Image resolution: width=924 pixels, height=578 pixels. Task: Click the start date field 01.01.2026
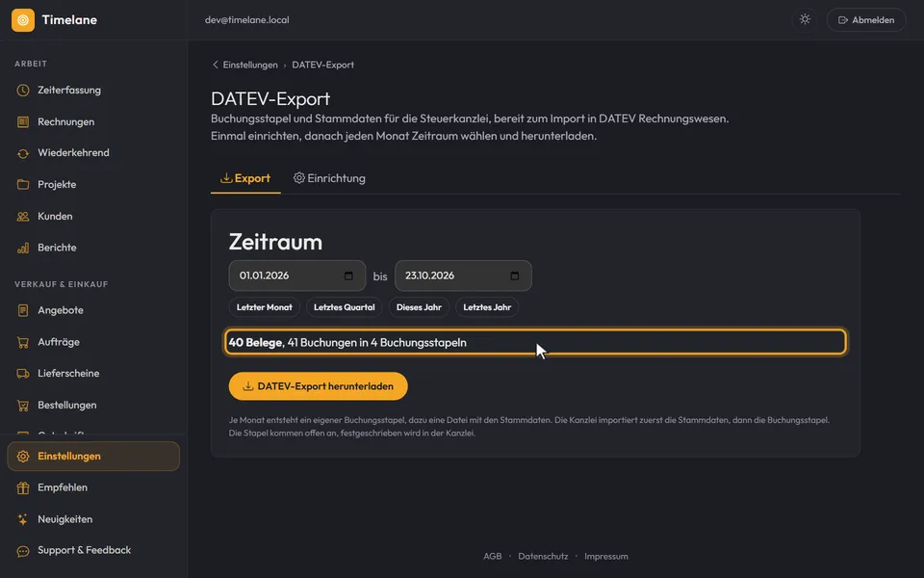[297, 276]
